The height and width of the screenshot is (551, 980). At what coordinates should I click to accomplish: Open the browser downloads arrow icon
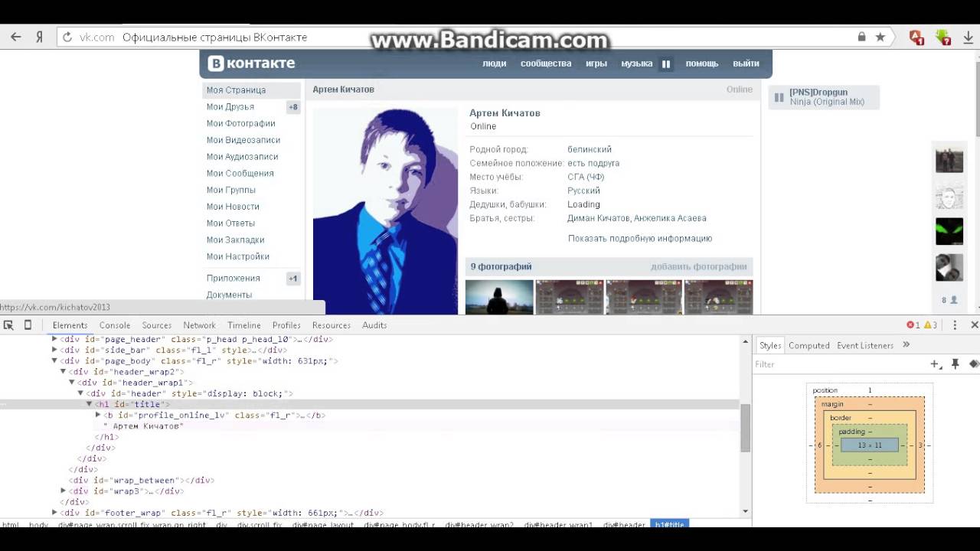point(969,37)
